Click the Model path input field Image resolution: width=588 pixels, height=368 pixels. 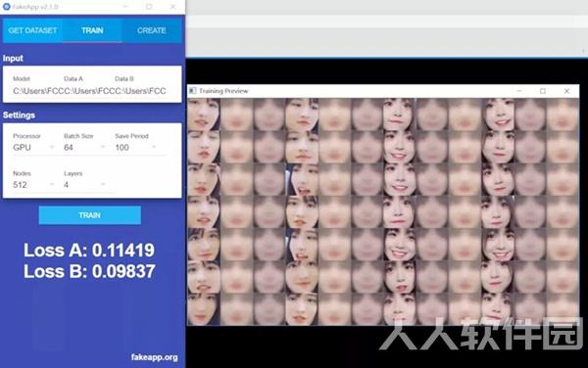[36, 91]
